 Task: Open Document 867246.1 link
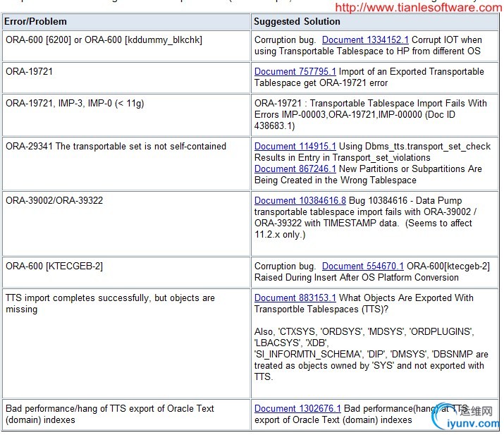tap(295, 169)
